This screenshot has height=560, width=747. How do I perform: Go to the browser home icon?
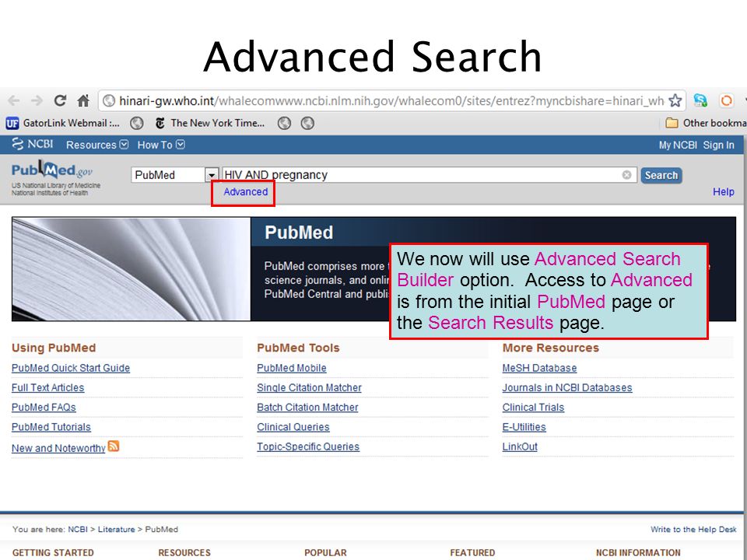click(x=83, y=100)
